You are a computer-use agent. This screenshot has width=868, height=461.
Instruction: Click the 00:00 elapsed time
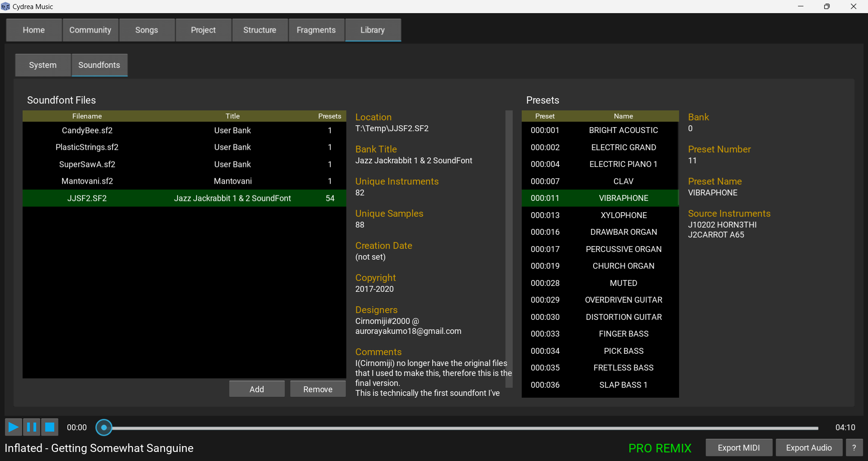point(77,428)
